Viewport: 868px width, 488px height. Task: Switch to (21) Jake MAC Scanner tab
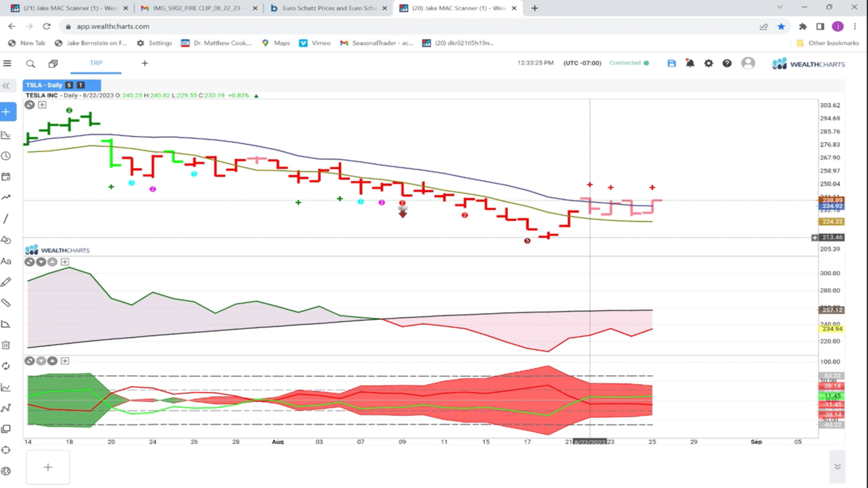69,8
